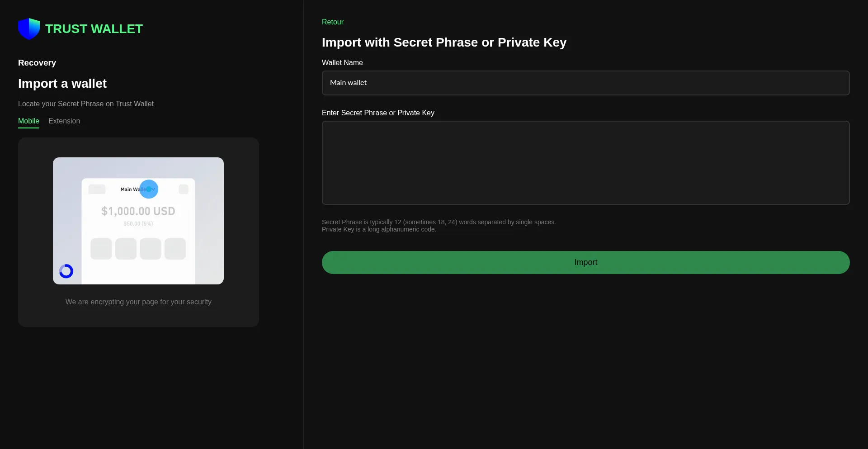The height and width of the screenshot is (449, 868).
Task: Click into the Secret Phrase text area
Action: point(585,163)
